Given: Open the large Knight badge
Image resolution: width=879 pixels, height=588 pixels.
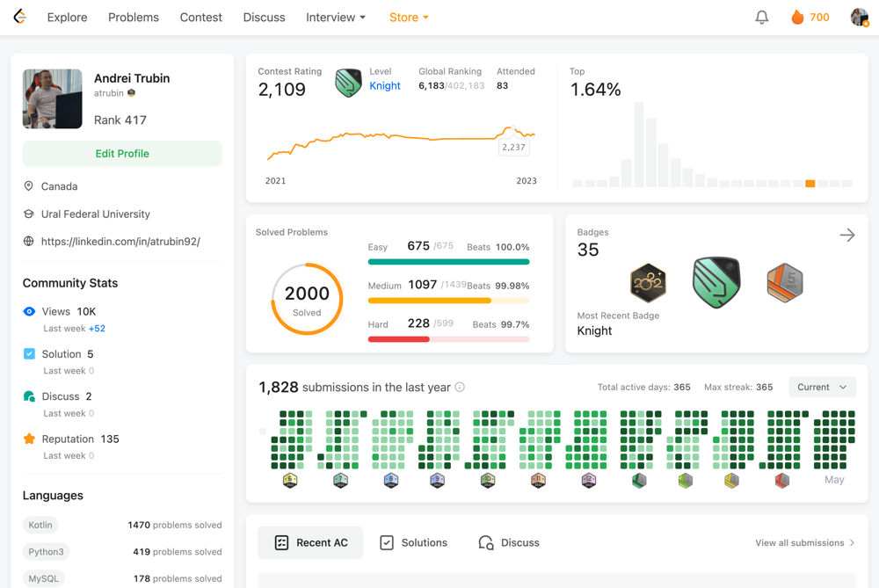Looking at the screenshot, I should click(716, 282).
